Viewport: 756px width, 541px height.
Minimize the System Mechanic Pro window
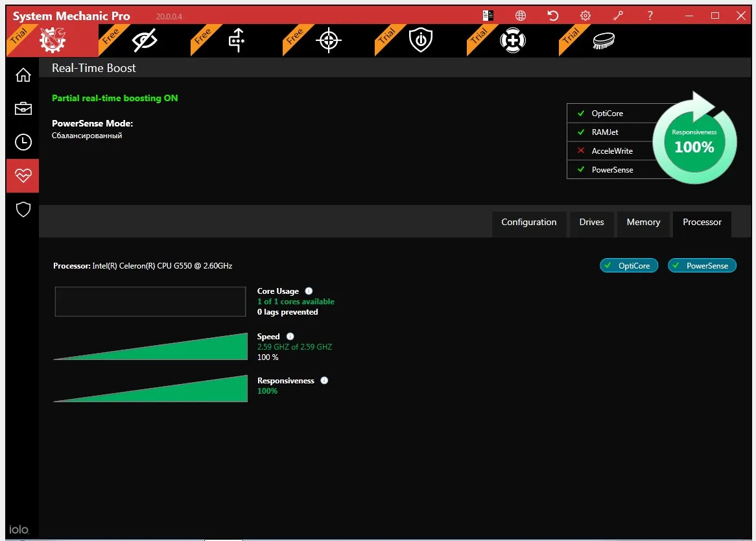(689, 16)
